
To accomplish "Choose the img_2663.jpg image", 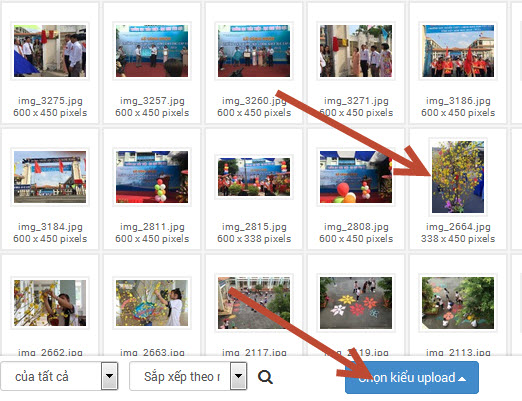I will point(152,303).
